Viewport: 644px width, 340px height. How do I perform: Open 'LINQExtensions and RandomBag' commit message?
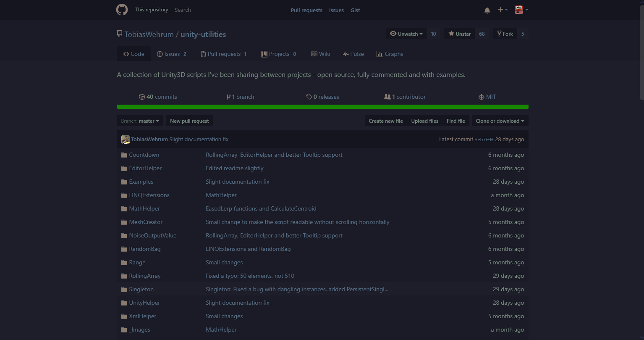coord(248,249)
